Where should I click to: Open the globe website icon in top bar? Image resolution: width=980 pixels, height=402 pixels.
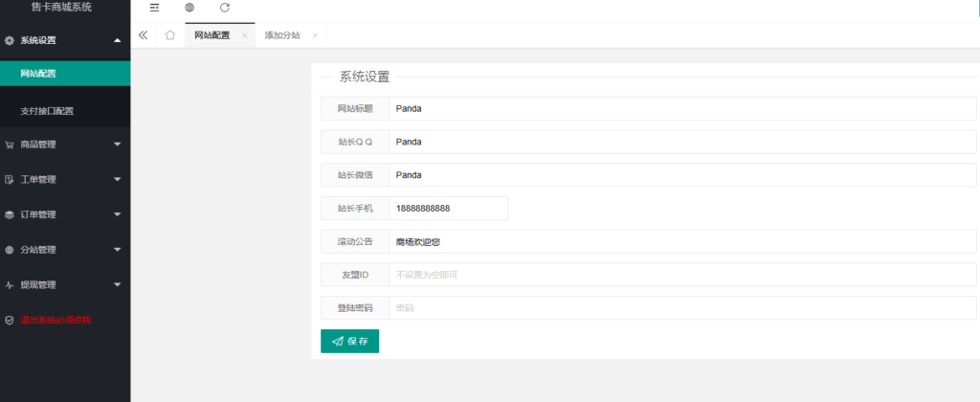[x=189, y=8]
